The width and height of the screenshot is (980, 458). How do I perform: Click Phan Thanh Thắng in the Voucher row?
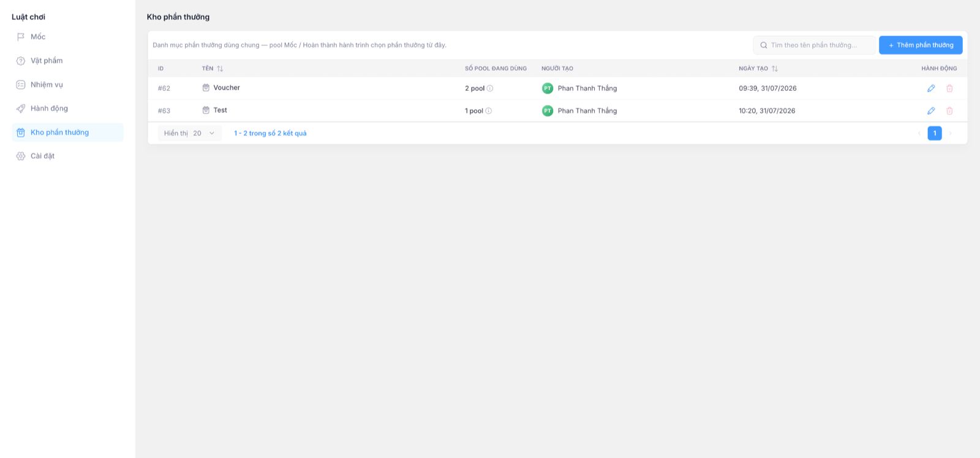(x=587, y=88)
